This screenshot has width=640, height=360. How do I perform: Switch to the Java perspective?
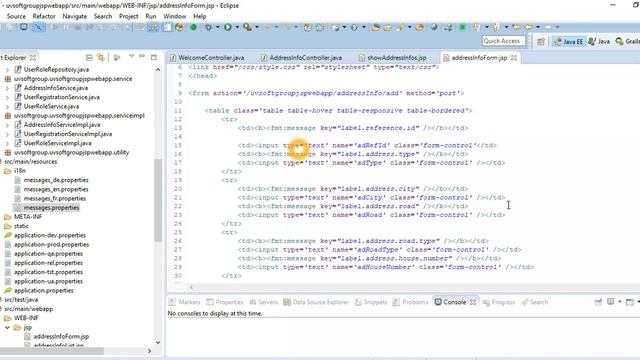[599, 41]
